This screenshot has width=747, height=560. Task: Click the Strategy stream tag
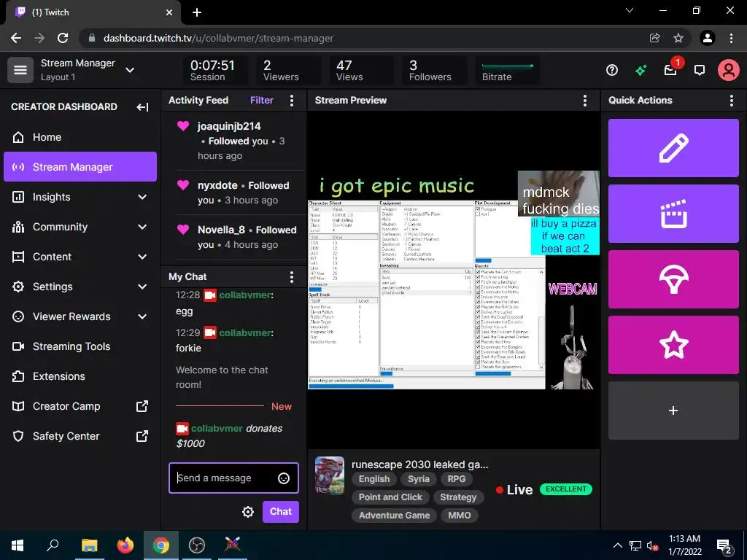(x=458, y=497)
